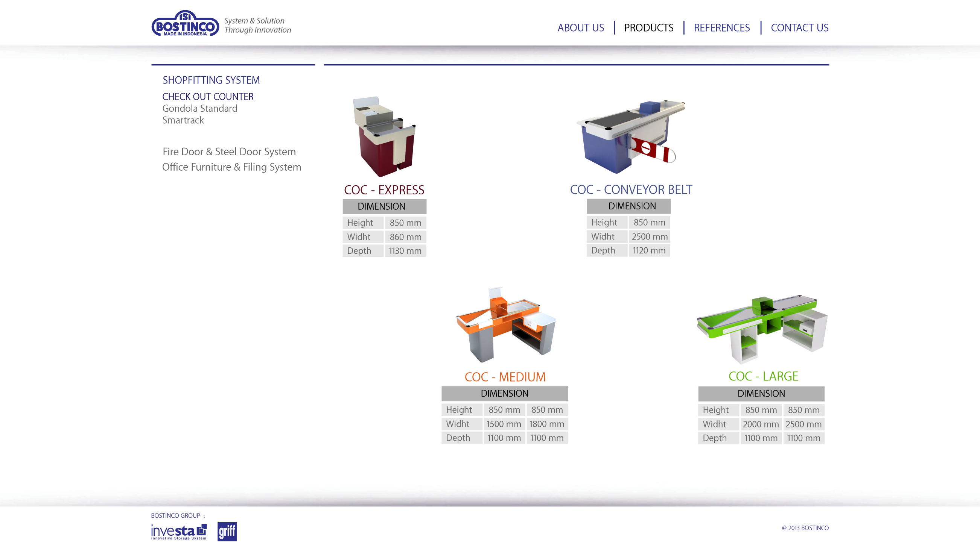Open the Contact Us page

(x=799, y=28)
